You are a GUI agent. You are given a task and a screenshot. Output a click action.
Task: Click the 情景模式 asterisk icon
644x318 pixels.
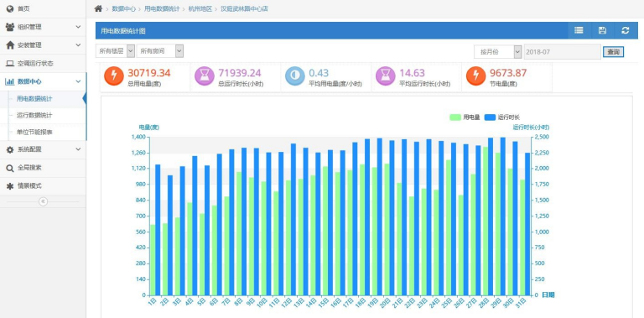[10, 185]
